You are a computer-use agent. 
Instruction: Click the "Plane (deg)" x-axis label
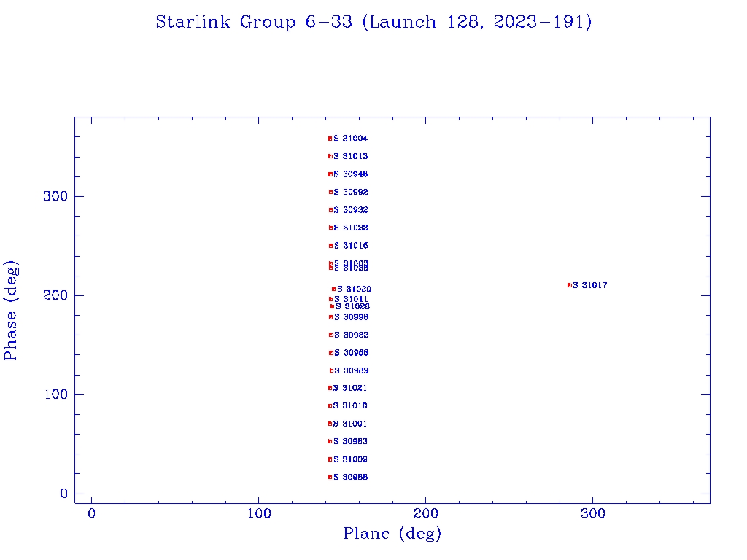tap(392, 534)
